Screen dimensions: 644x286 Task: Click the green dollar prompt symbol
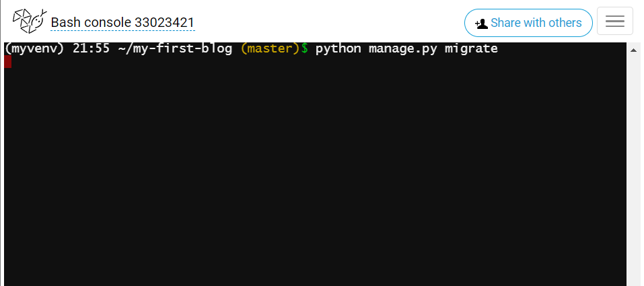tap(304, 49)
